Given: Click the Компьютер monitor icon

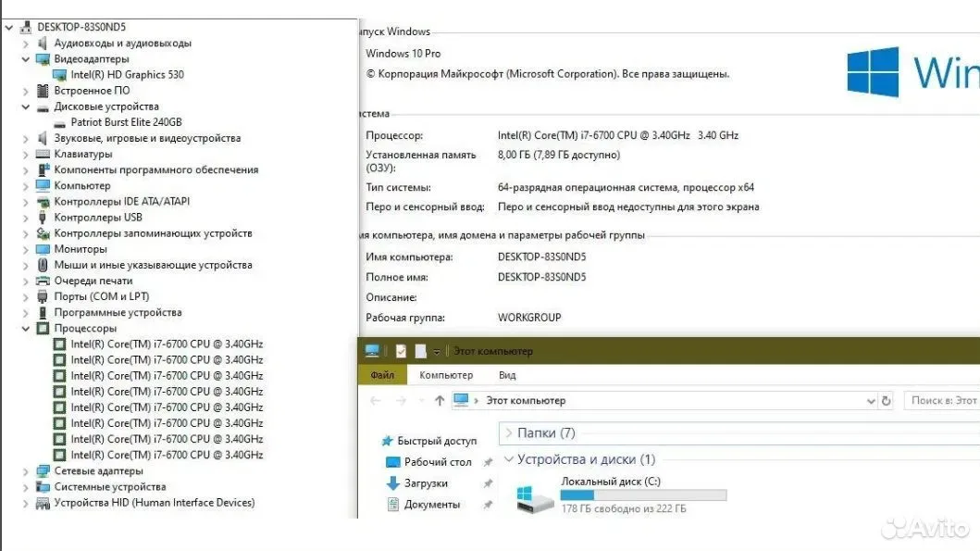Looking at the screenshot, I should click(x=43, y=186).
